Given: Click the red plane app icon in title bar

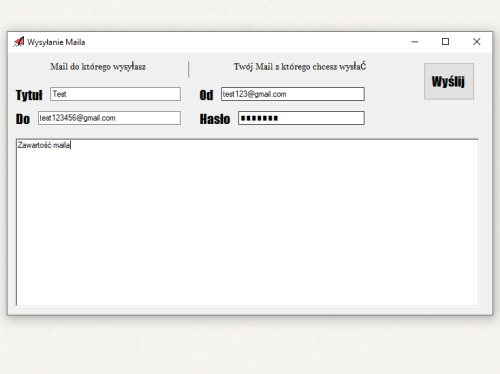Looking at the screenshot, I should 19,42.
